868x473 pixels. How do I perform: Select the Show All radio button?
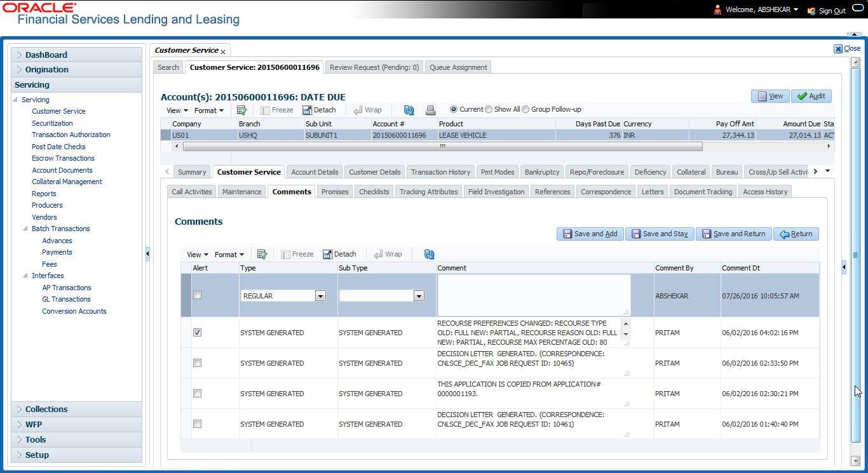pyautogui.click(x=489, y=109)
